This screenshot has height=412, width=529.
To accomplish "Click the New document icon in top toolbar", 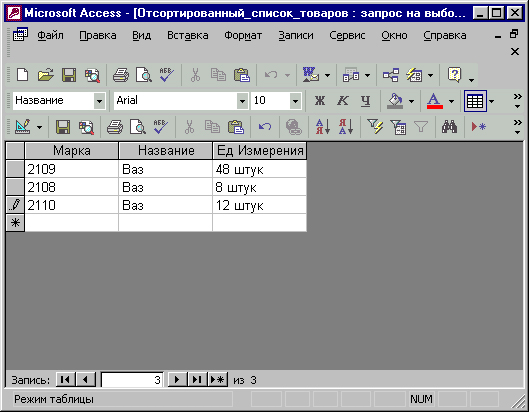I will 22,75.
